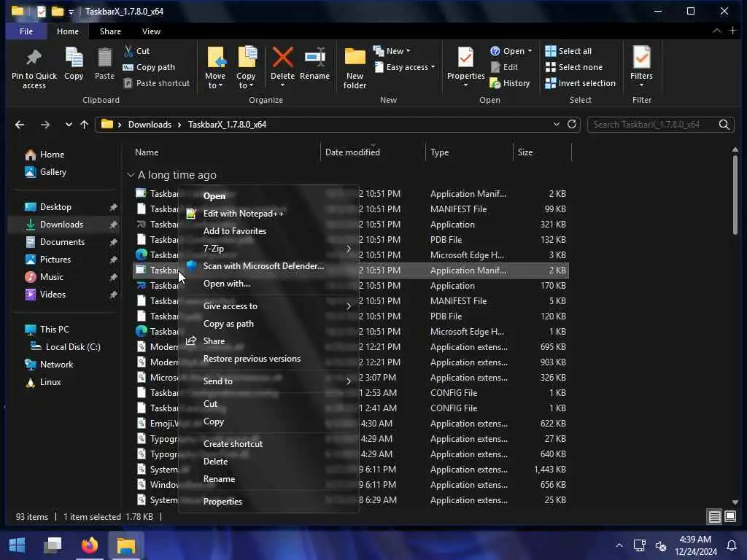Click Select all in ribbon
747x560 pixels.
tap(569, 51)
